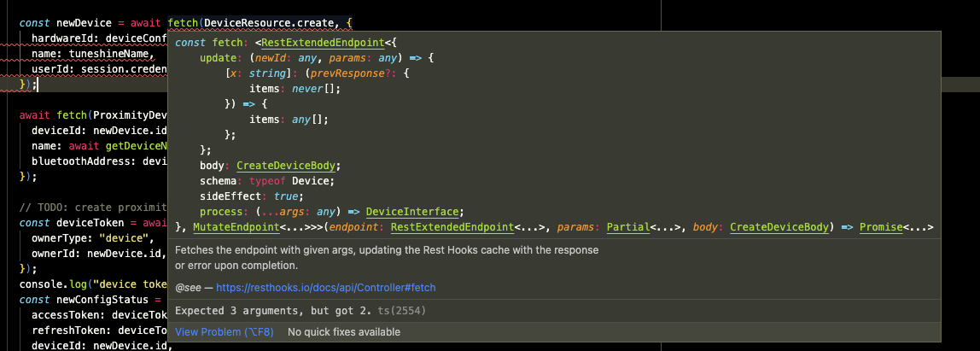Screen dimensions: 980x351
Task: Click 'deviceId: newDevice.id' under ProximityDev fetch
Action: tap(99, 131)
